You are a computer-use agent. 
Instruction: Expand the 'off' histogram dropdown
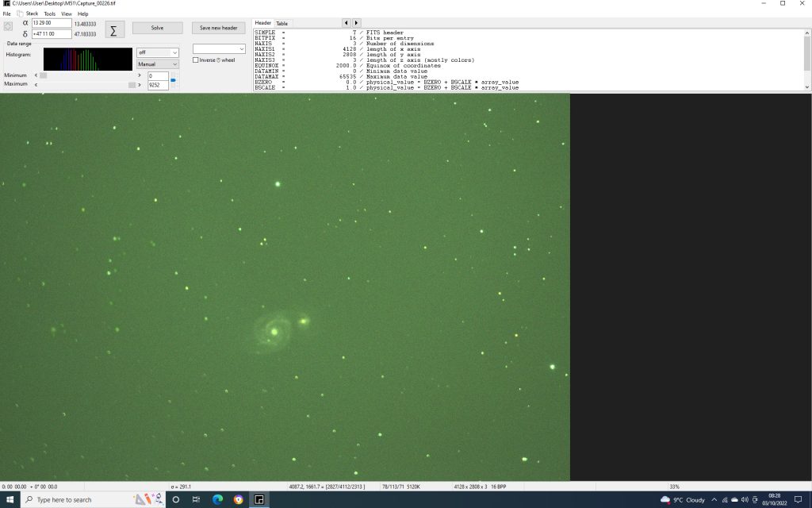[158, 52]
